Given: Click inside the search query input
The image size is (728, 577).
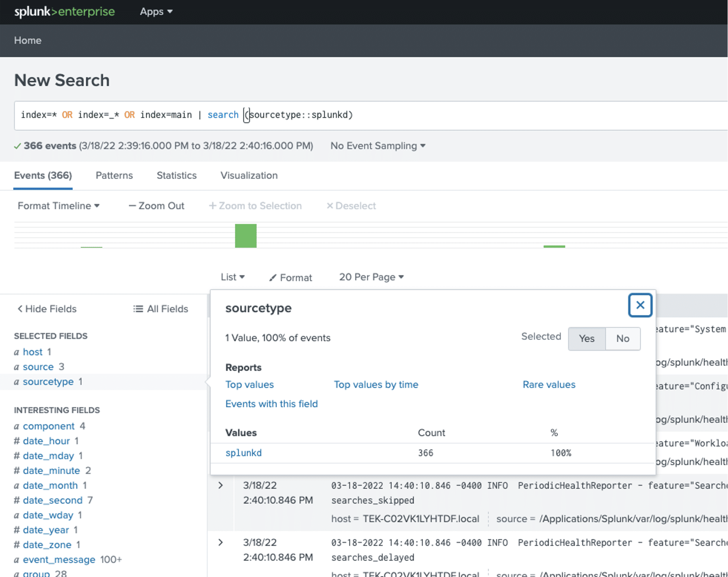Looking at the screenshot, I should click(x=371, y=115).
